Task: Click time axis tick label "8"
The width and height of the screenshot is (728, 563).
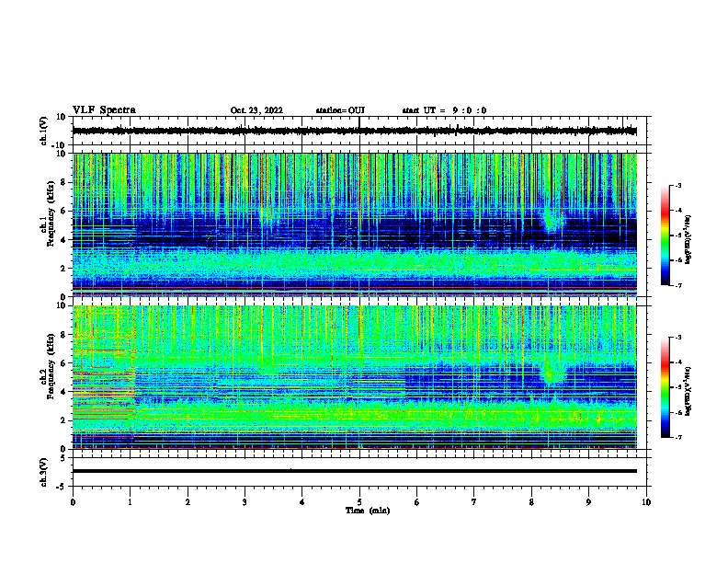Action: (x=531, y=502)
